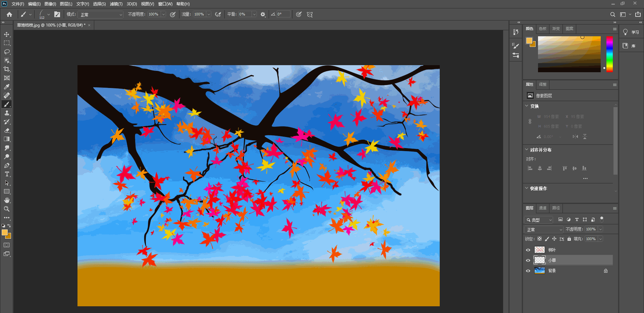Switch to the 路径 tab
The height and width of the screenshot is (313, 644).
coord(556,208)
